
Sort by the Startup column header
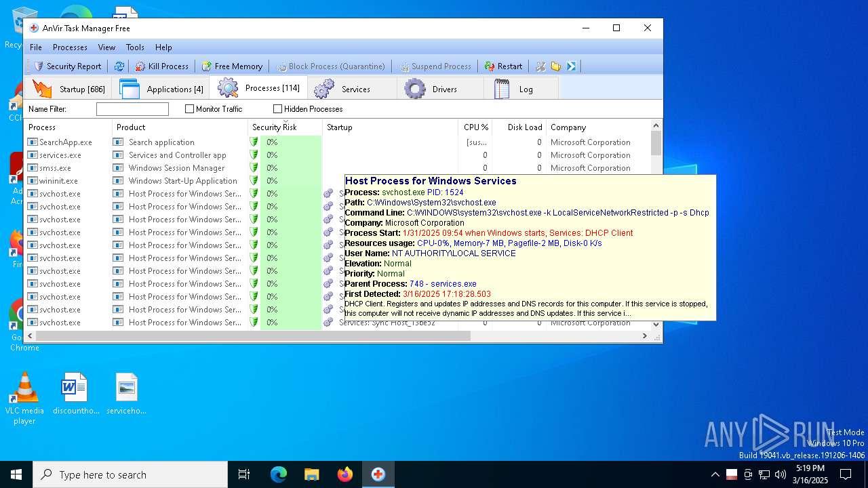tap(390, 127)
